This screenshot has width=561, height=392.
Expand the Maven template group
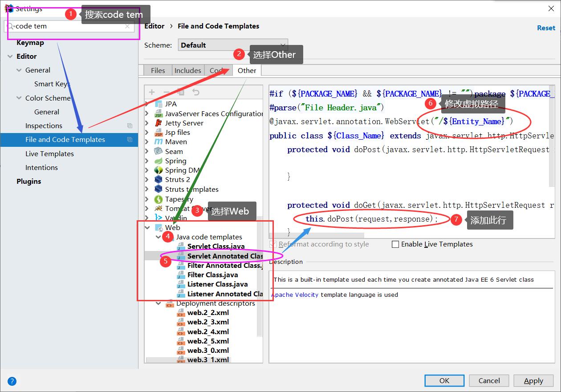pyautogui.click(x=147, y=141)
